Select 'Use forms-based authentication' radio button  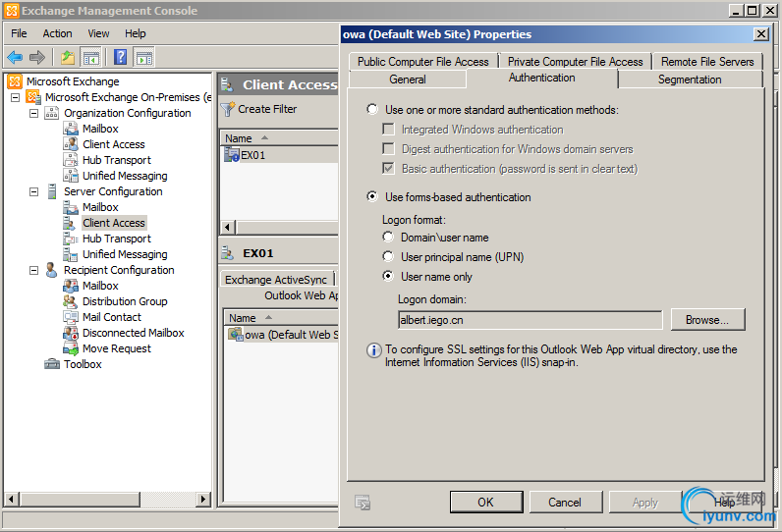coord(372,196)
